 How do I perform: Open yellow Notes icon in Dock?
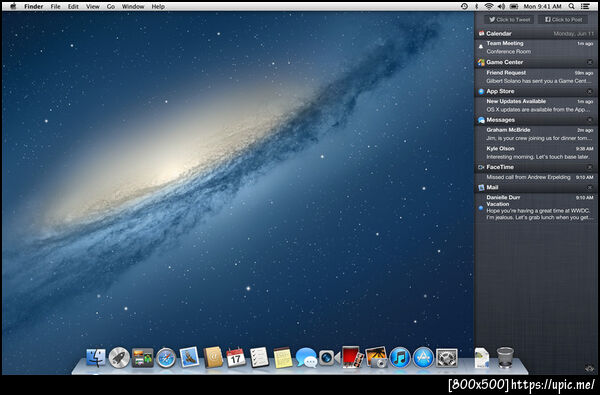[x=283, y=358]
